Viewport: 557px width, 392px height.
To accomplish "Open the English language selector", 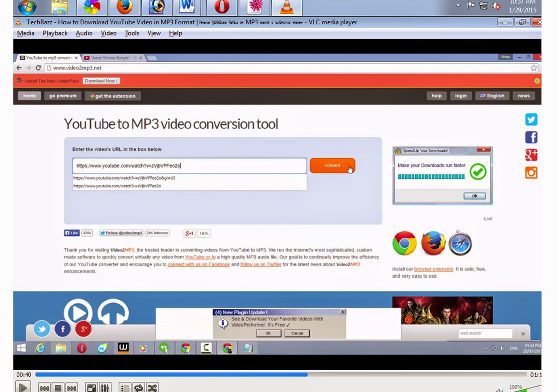I will pos(492,96).
